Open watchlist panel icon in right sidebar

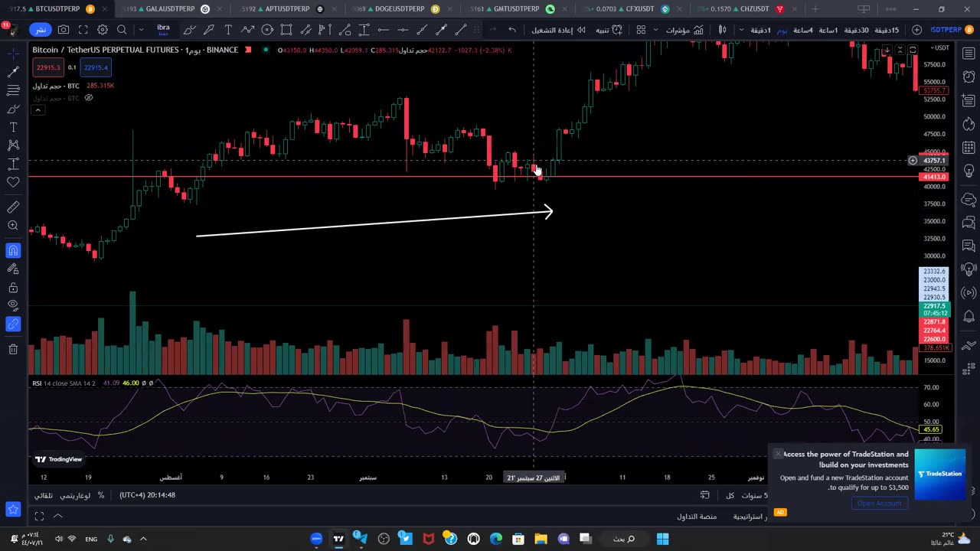(x=969, y=54)
